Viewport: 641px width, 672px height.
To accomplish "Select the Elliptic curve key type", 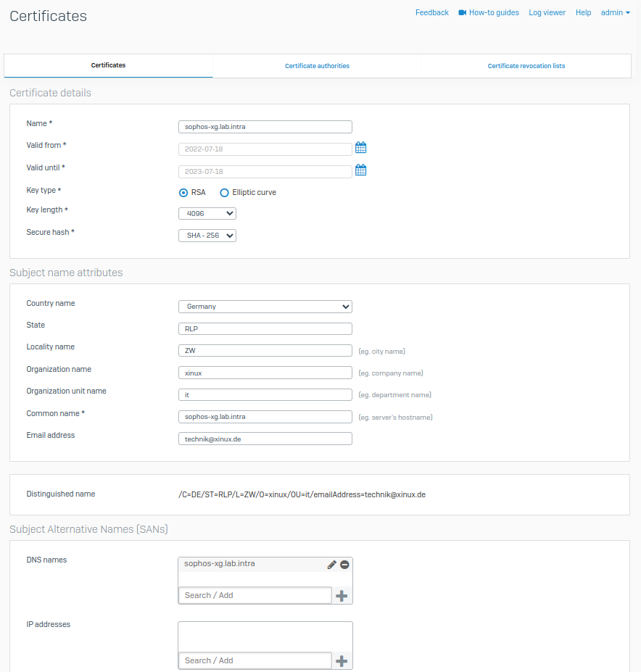I will click(x=225, y=193).
